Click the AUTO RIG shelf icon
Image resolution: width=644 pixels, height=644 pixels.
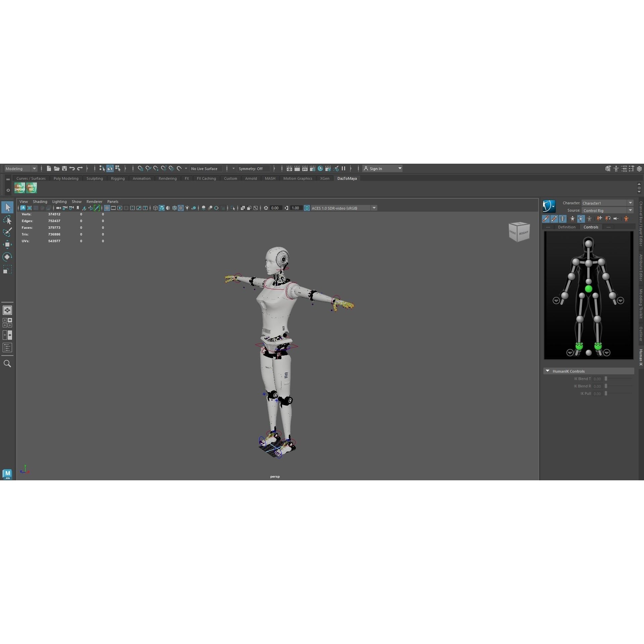pos(31,188)
